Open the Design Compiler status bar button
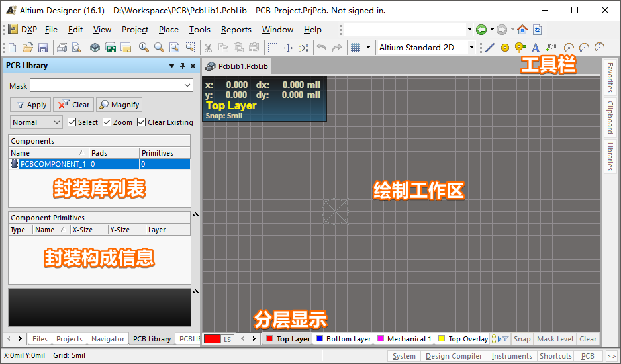621x364 pixels. pyautogui.click(x=454, y=356)
